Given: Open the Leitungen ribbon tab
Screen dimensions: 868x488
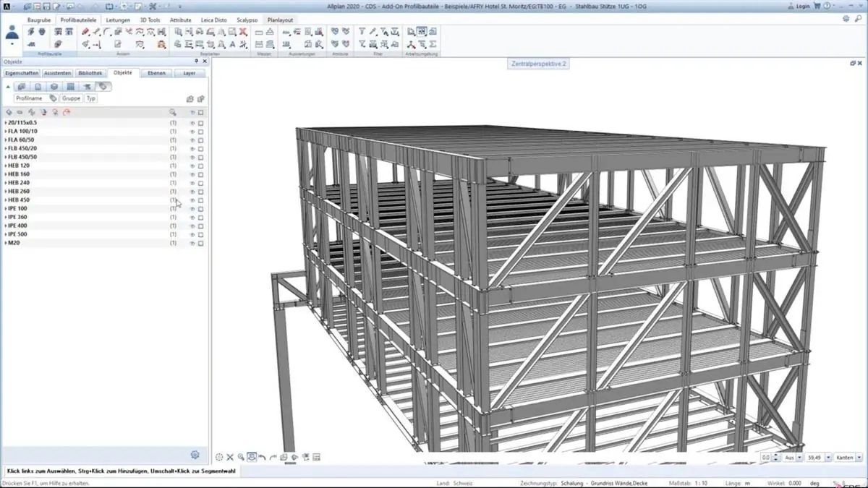Looking at the screenshot, I should (118, 20).
